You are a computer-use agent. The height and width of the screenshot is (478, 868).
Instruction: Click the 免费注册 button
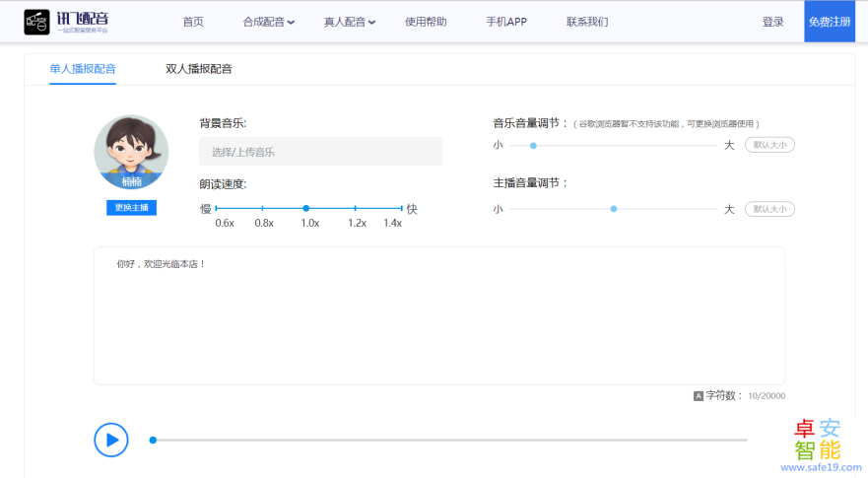830,22
